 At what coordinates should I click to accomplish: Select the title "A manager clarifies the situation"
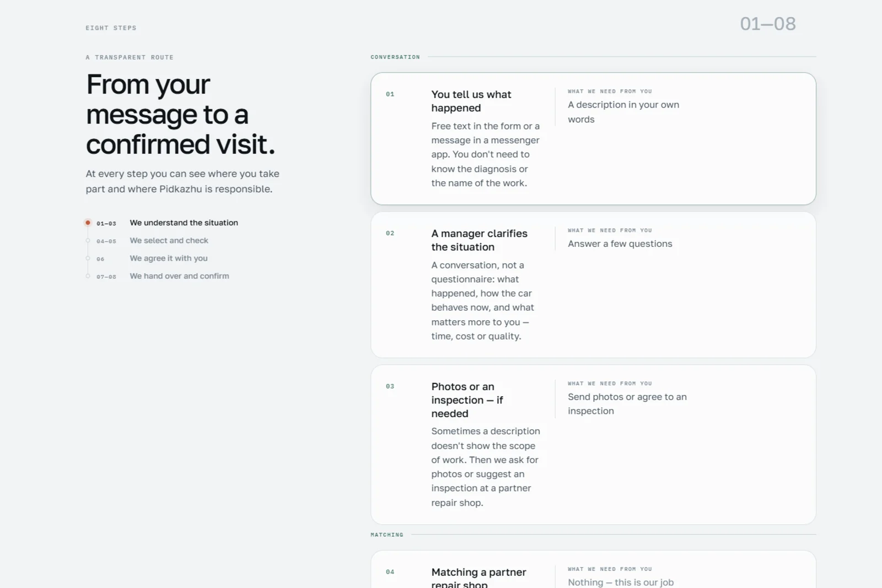[x=480, y=240]
